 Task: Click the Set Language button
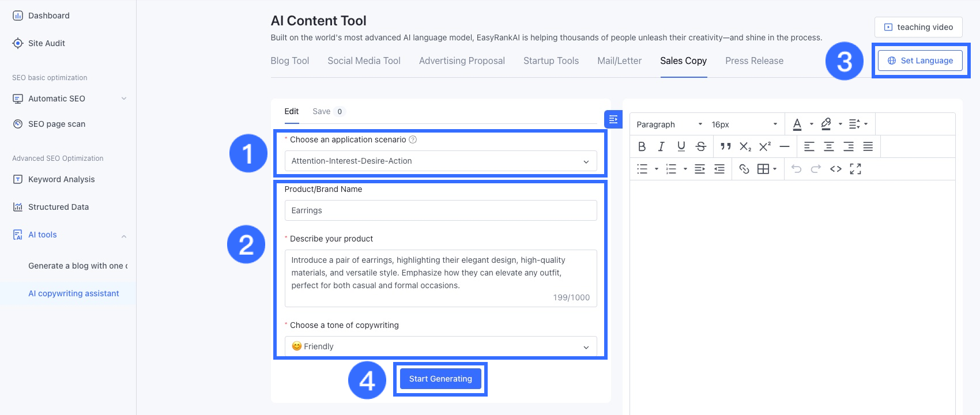[x=920, y=61]
